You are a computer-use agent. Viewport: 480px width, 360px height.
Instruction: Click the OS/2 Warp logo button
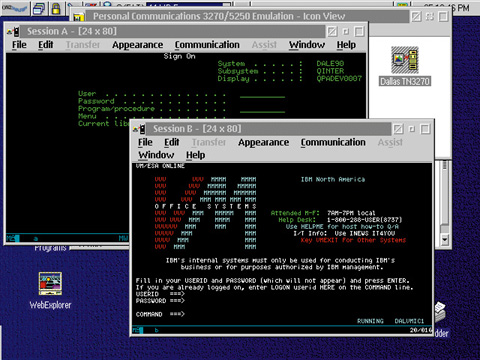click(x=14, y=8)
